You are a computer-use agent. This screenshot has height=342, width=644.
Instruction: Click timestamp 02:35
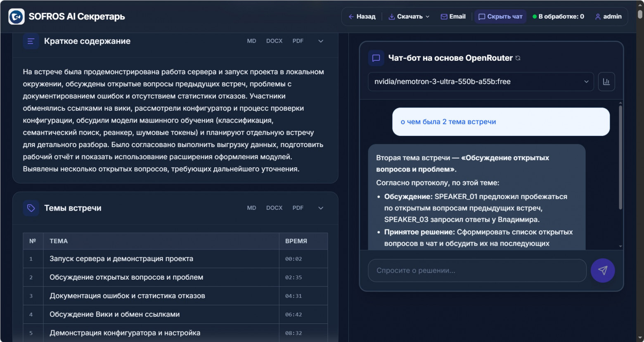pyautogui.click(x=294, y=278)
